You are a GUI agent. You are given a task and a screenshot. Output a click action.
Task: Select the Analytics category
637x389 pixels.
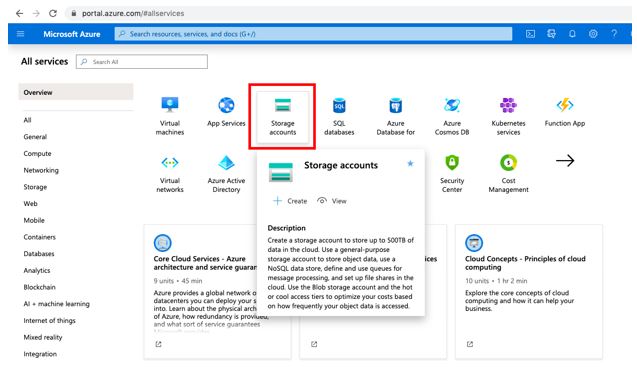click(x=37, y=270)
